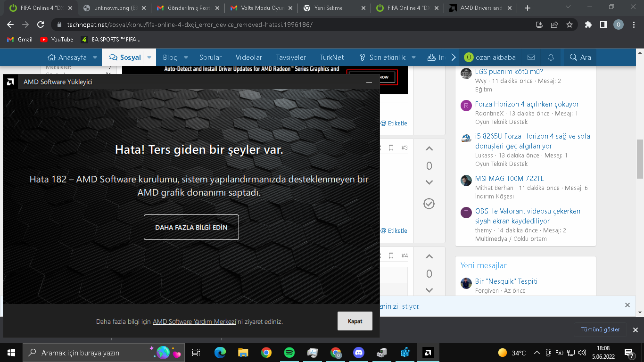Mark post #3 as solution checkmark
The height and width of the screenshot is (362, 644).
(429, 204)
